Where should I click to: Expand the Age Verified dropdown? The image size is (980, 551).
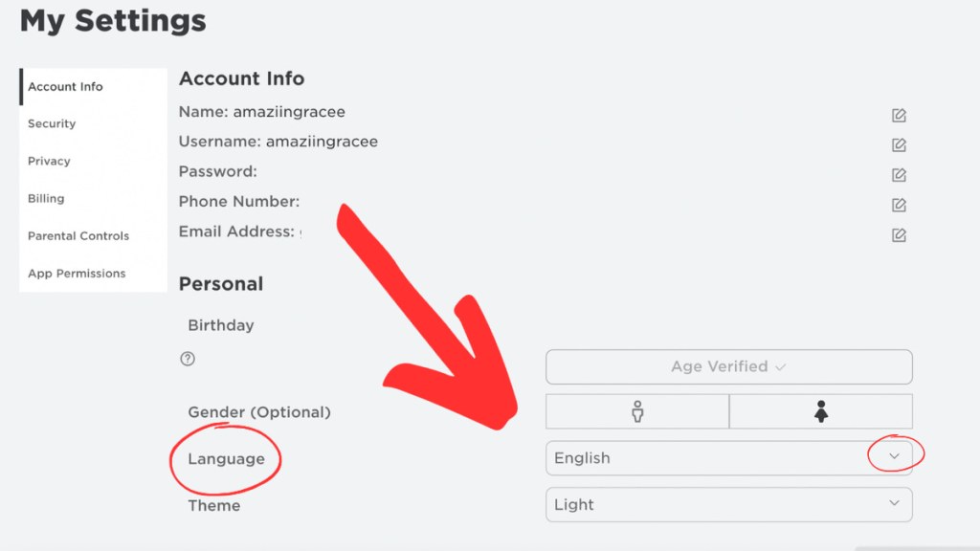pyautogui.click(x=728, y=366)
